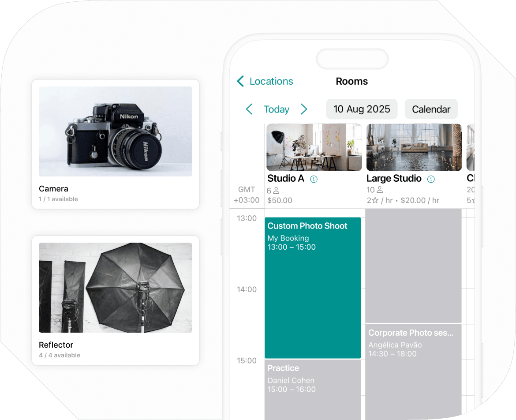The width and height of the screenshot is (516, 420).
Task: Select the Rooms tab title
Action: (351, 81)
